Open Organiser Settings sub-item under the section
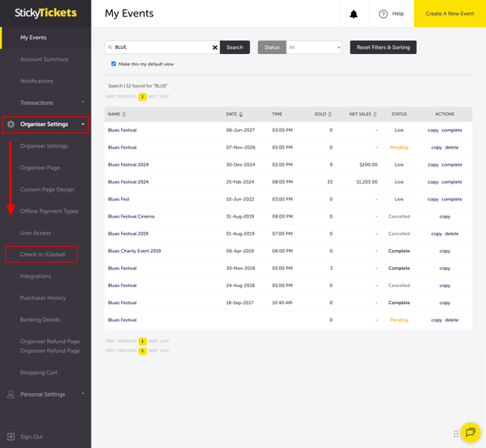The width and height of the screenshot is (486, 448). click(x=44, y=146)
